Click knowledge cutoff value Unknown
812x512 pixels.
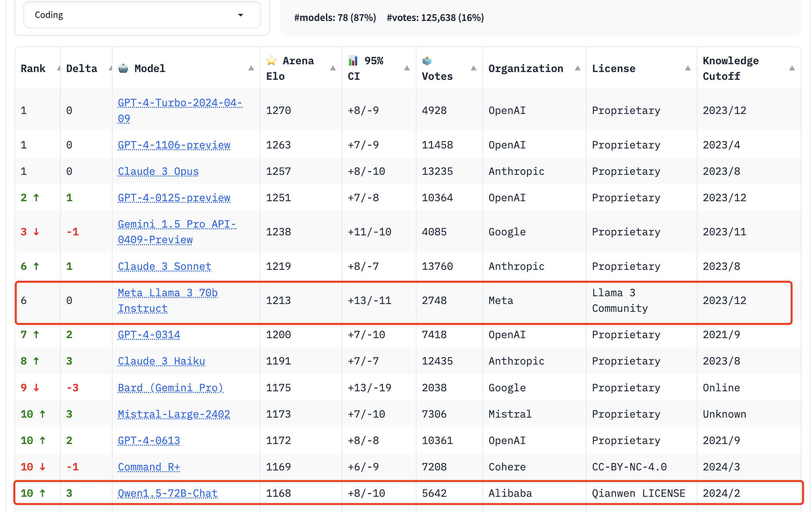click(724, 414)
